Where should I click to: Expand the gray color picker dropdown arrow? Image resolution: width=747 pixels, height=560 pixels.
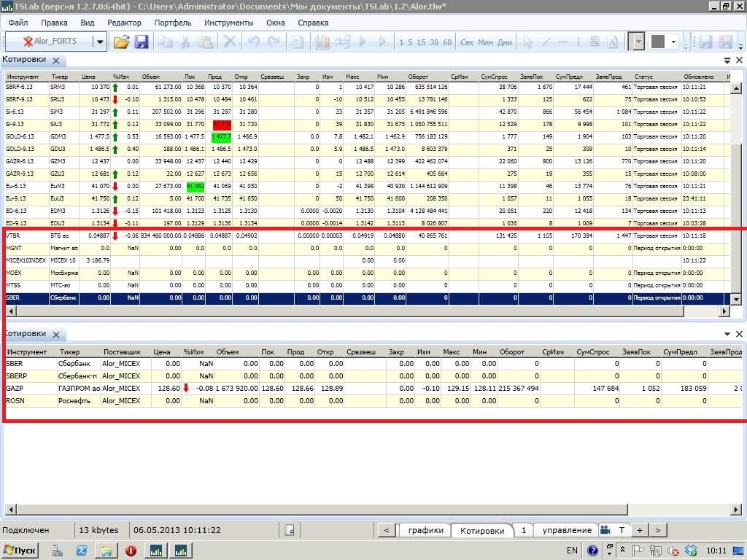pyautogui.click(x=674, y=42)
